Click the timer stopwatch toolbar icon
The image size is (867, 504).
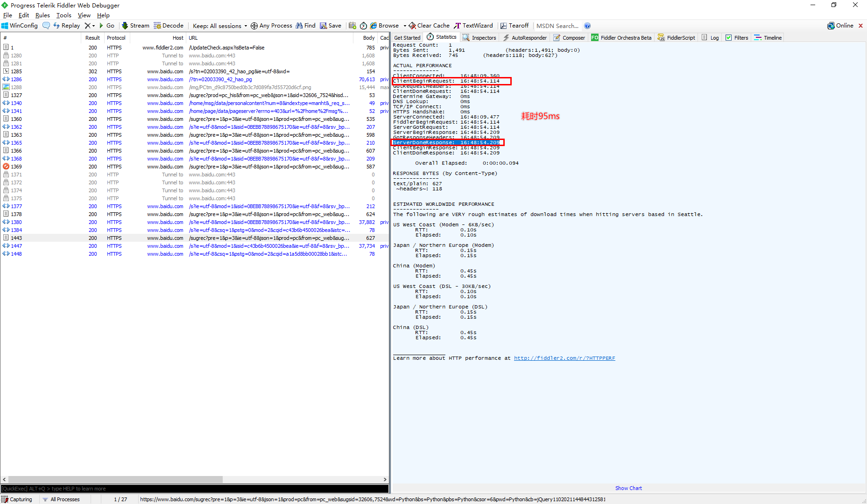tap(363, 26)
